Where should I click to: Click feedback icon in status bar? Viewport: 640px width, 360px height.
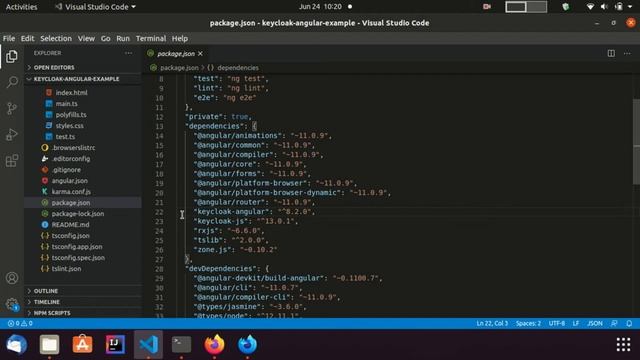614,323
